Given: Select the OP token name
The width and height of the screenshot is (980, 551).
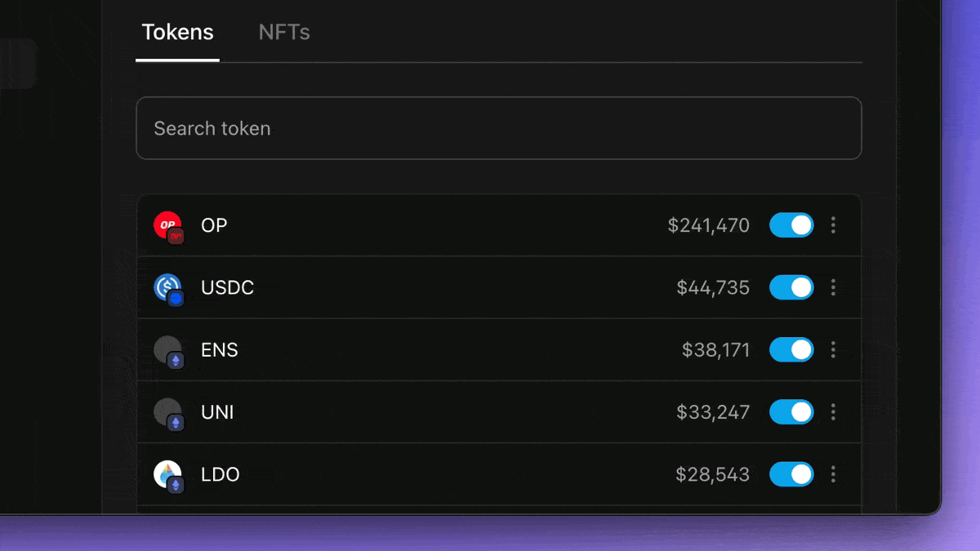Looking at the screenshot, I should 214,225.
